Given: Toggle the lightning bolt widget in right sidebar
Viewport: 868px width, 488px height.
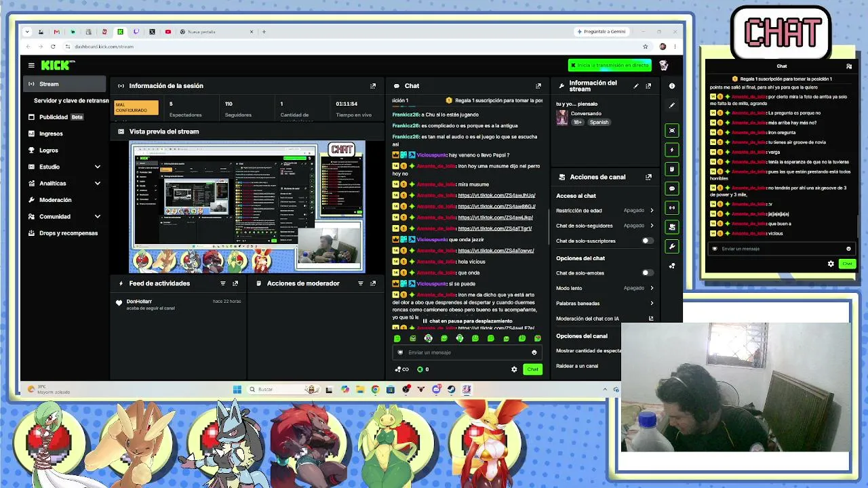Looking at the screenshot, I should coord(672,150).
